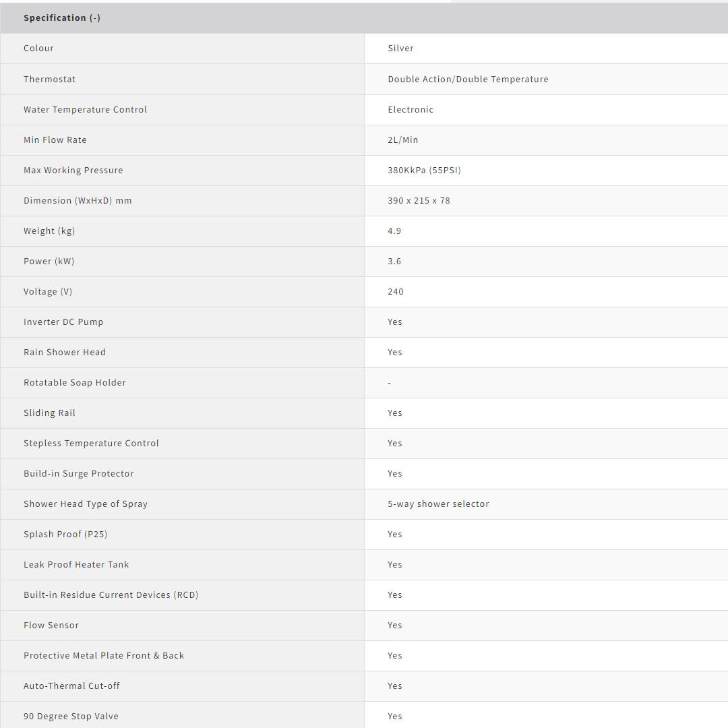Click the Colour row label
This screenshot has height=728, width=728.
(x=38, y=49)
